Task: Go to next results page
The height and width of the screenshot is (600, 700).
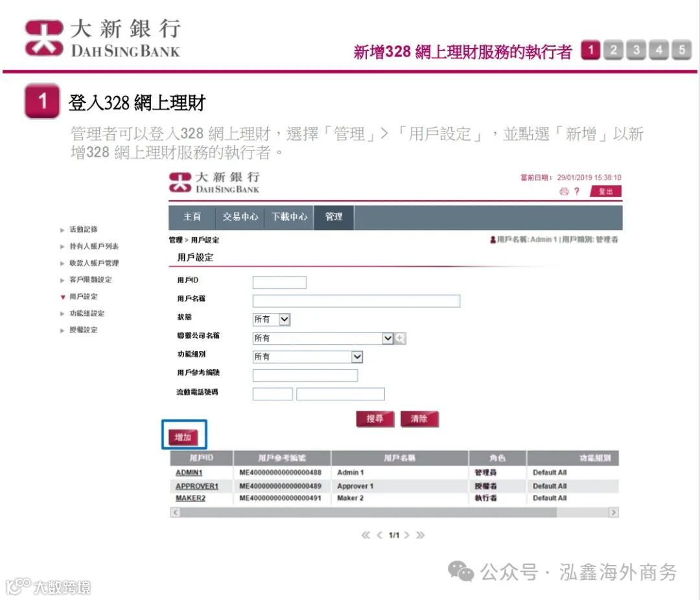Action: click(406, 535)
